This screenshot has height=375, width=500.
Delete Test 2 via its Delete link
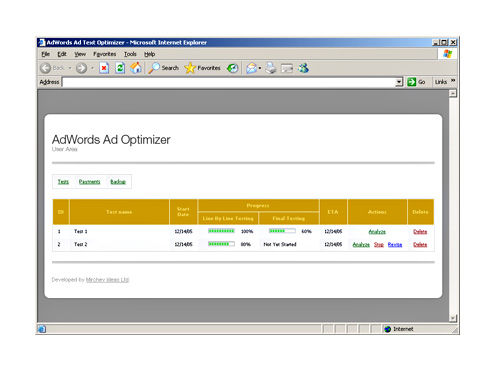tap(420, 244)
